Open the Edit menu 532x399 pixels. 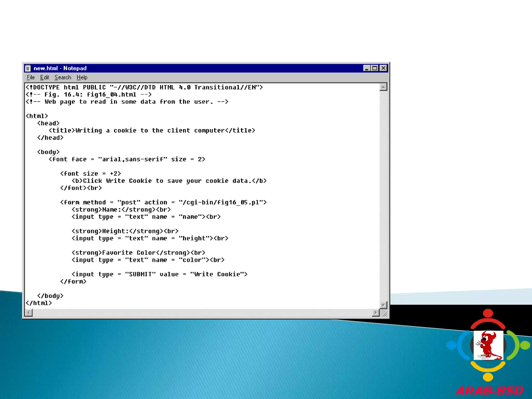(44, 77)
